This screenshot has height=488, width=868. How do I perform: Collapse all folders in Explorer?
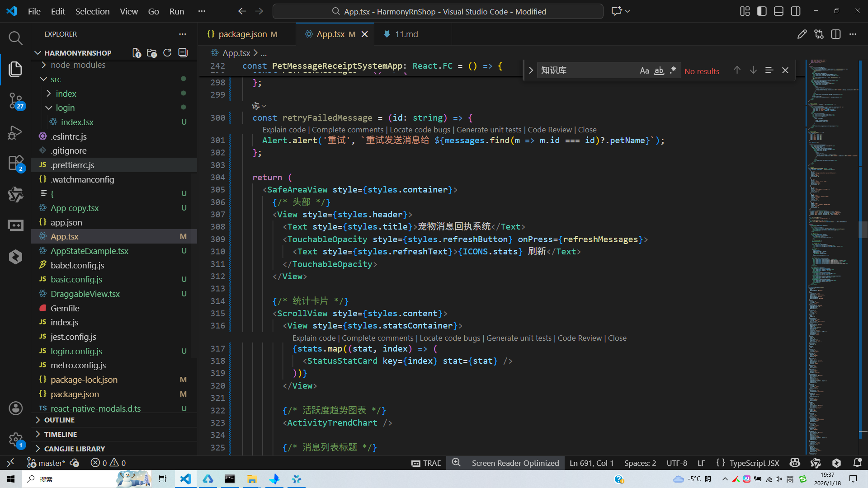pos(183,53)
